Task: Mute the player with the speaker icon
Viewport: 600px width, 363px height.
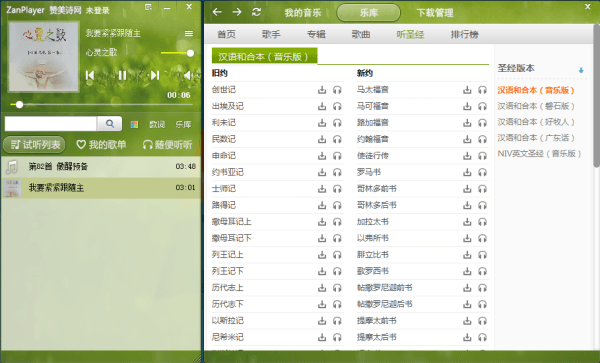Action: click(188, 75)
